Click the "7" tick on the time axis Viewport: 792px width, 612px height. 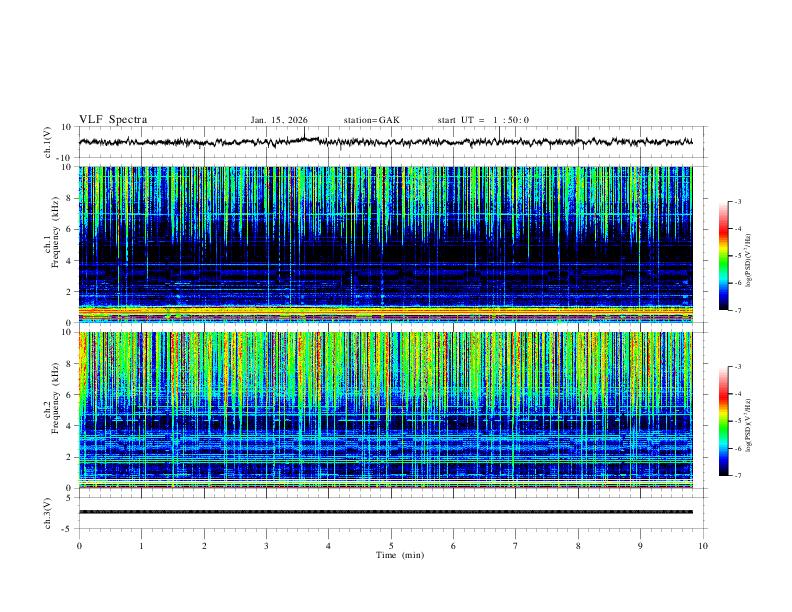[x=516, y=546]
